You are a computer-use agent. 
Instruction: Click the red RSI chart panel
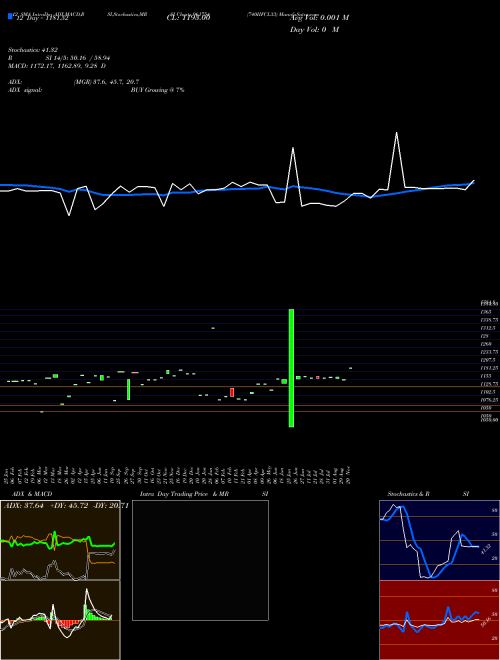(439, 620)
